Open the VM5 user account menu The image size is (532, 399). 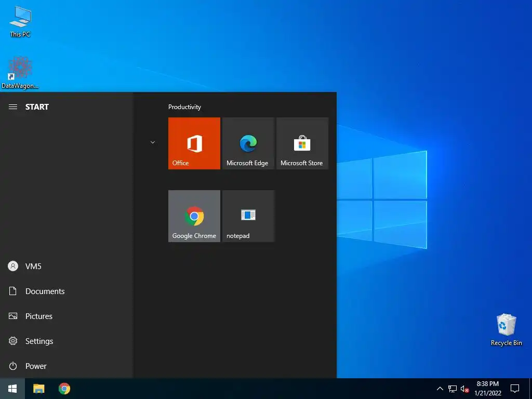[x=66, y=267]
